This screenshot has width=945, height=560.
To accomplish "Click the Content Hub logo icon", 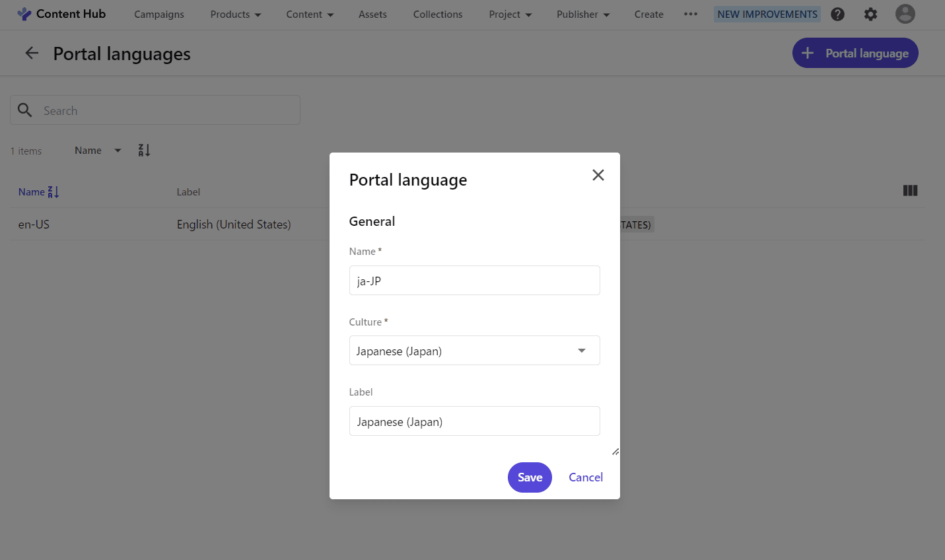I will [24, 14].
